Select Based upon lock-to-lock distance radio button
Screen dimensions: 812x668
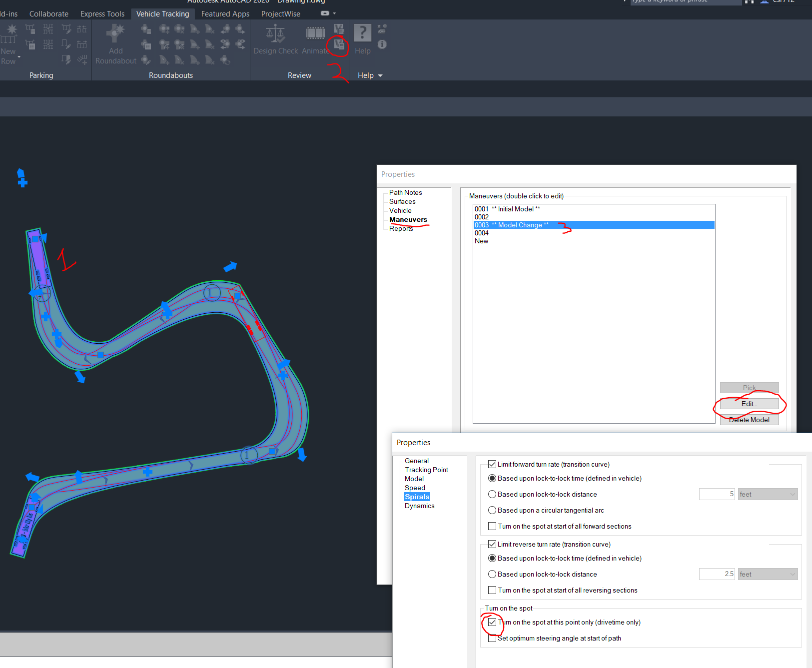pyautogui.click(x=492, y=494)
